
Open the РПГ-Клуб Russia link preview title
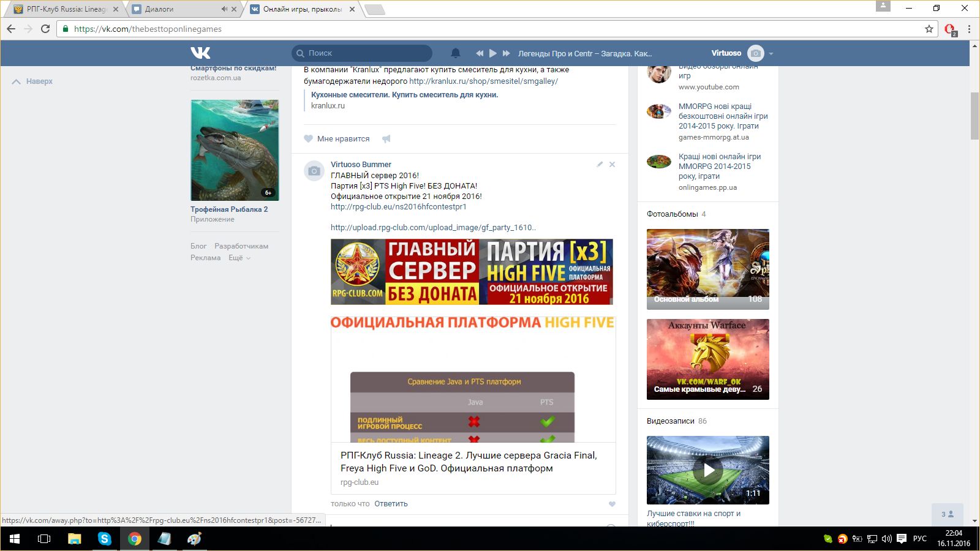pos(469,462)
